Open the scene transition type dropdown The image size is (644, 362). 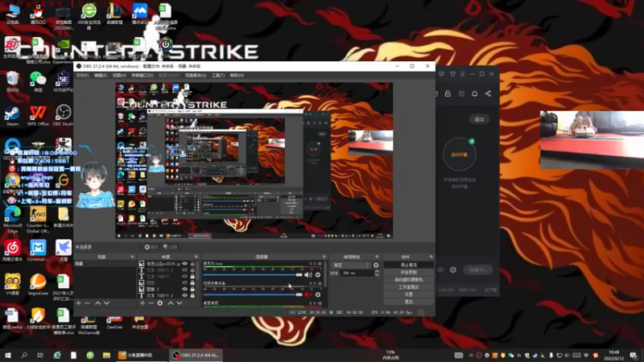click(x=351, y=265)
